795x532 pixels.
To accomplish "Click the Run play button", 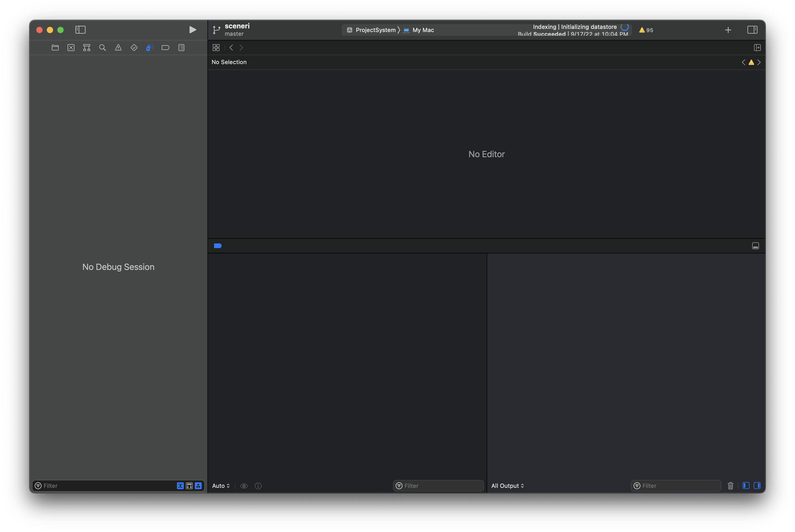I will pyautogui.click(x=192, y=30).
